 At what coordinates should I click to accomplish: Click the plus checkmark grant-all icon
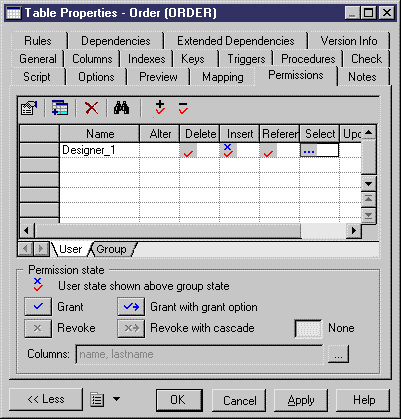160,107
